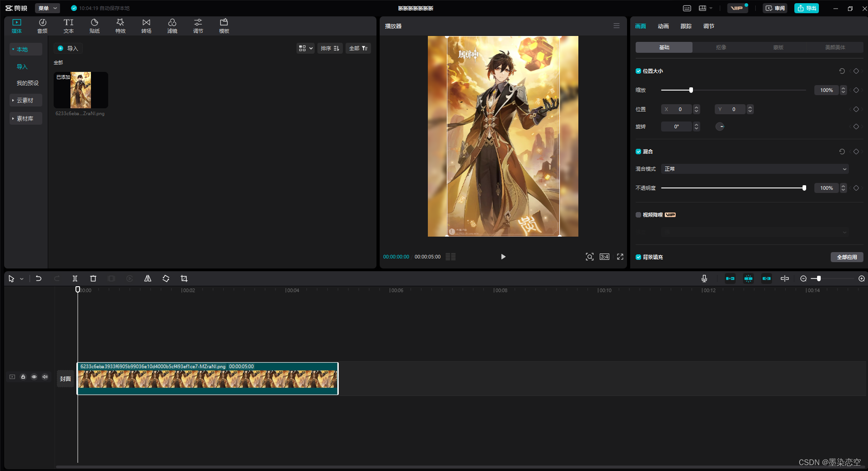Image resolution: width=868 pixels, height=471 pixels.
Task: Open the 模板 templates panel
Action: tap(224, 26)
